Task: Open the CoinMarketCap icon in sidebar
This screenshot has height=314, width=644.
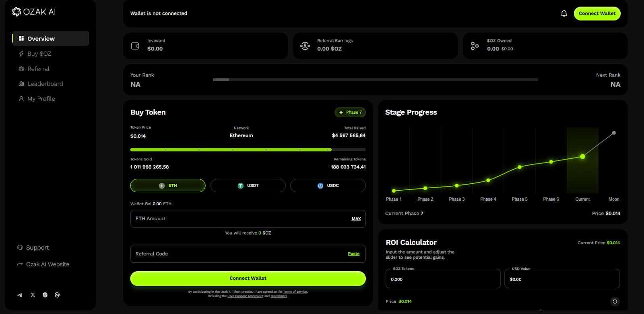Action: (x=57, y=295)
